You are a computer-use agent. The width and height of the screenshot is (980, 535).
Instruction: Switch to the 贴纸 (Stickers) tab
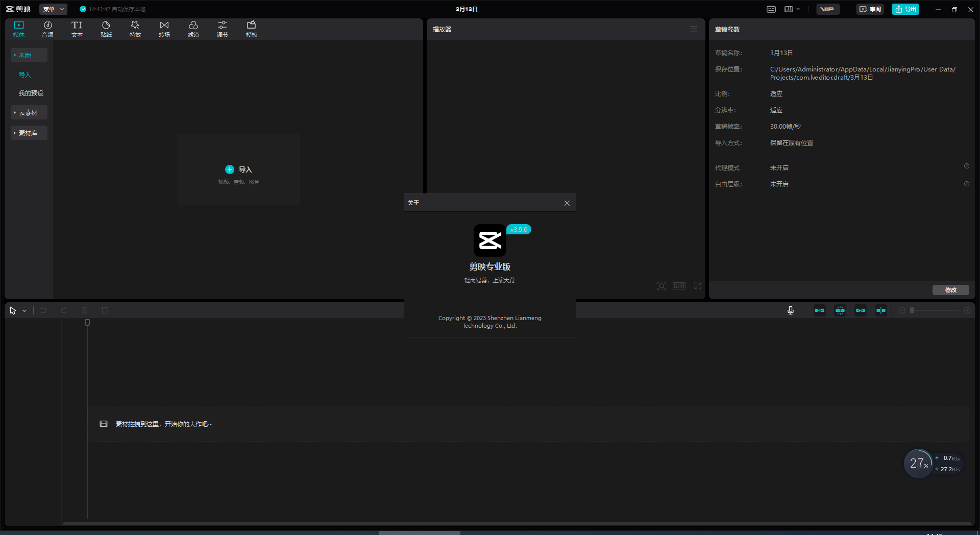[106, 29]
